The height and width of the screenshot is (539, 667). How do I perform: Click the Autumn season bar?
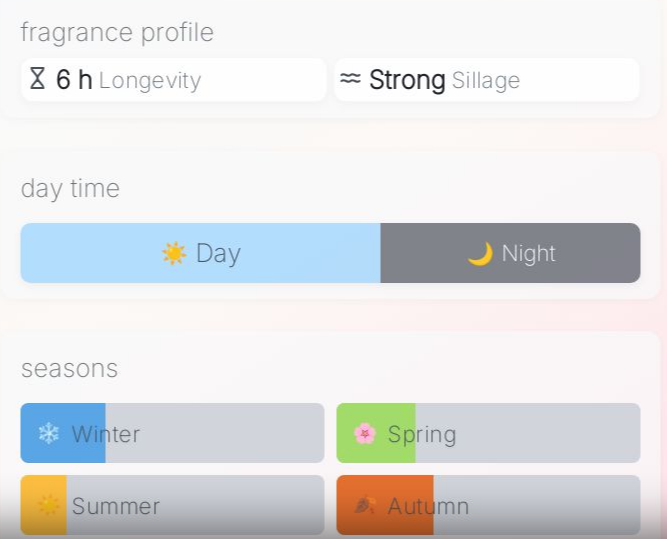[488, 505]
